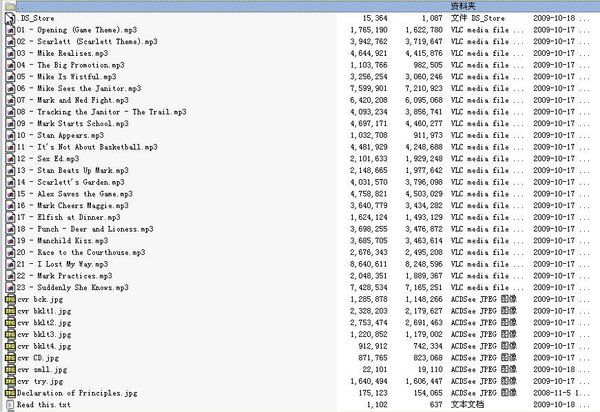This screenshot has height=412, width=600.
Task: Click the icon of 13 - Stan Beats Up Mark.mp3
Action: (x=10, y=171)
